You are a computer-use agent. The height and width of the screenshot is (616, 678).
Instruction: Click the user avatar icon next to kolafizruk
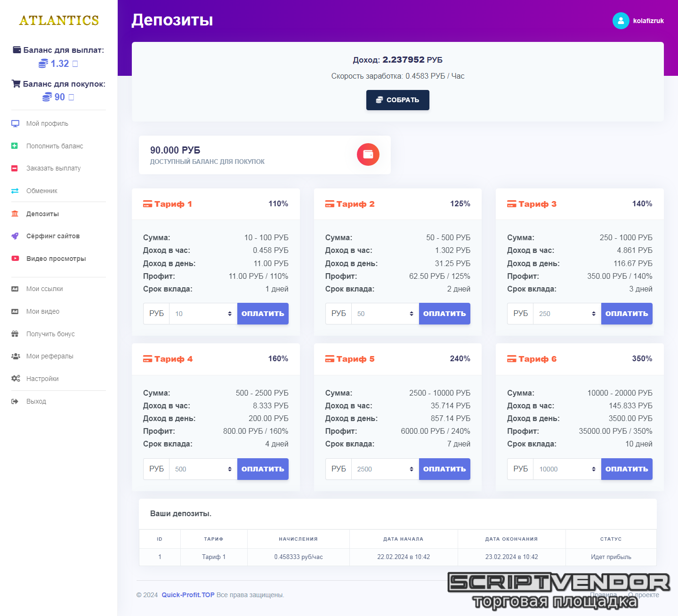tap(621, 21)
